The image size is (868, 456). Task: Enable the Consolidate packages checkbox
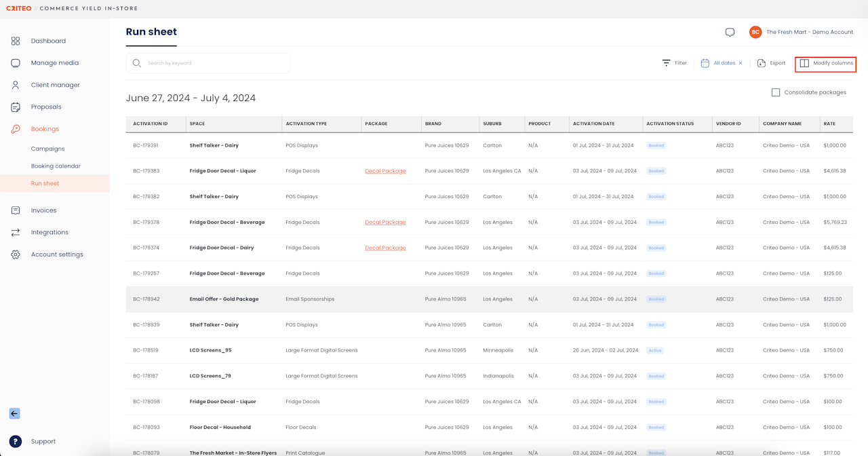775,92
